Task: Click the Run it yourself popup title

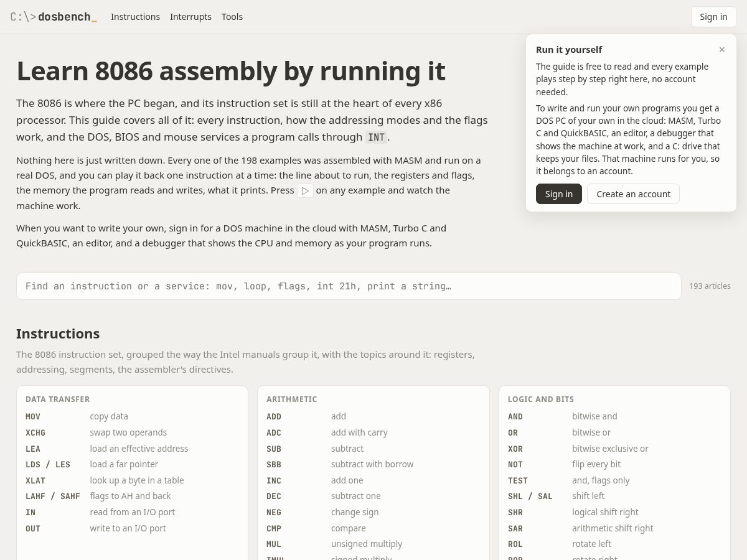Action: pyautogui.click(x=569, y=50)
